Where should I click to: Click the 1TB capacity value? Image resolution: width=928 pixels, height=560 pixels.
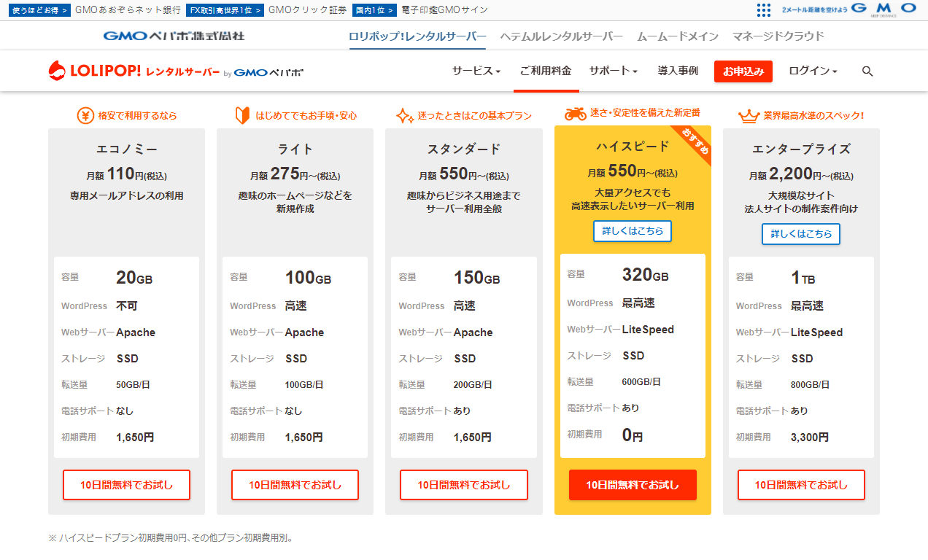pyautogui.click(x=803, y=277)
